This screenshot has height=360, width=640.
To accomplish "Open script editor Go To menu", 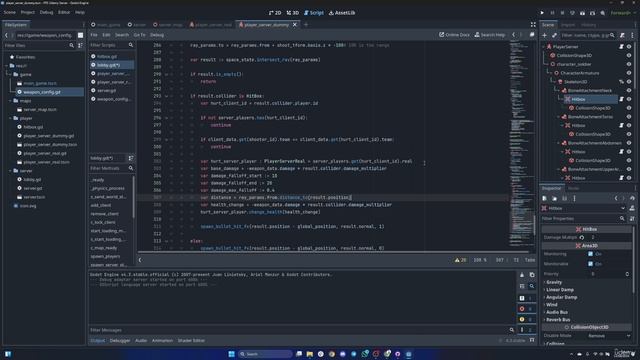I will point(139,35).
